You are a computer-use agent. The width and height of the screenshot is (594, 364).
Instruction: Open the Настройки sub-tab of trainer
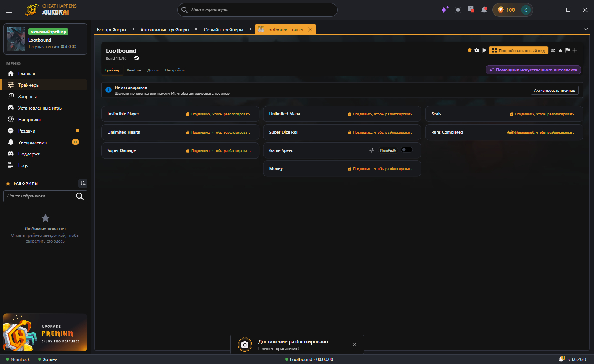[x=175, y=70]
